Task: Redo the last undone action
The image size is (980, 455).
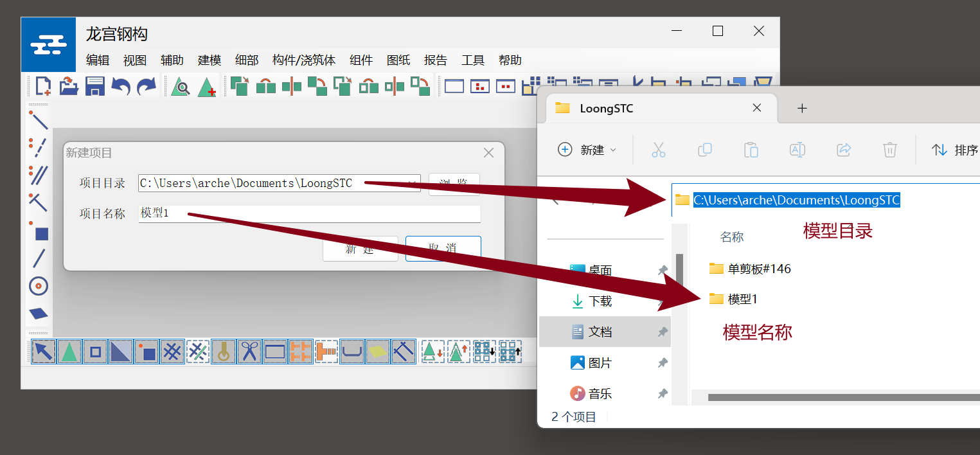Action: click(147, 86)
